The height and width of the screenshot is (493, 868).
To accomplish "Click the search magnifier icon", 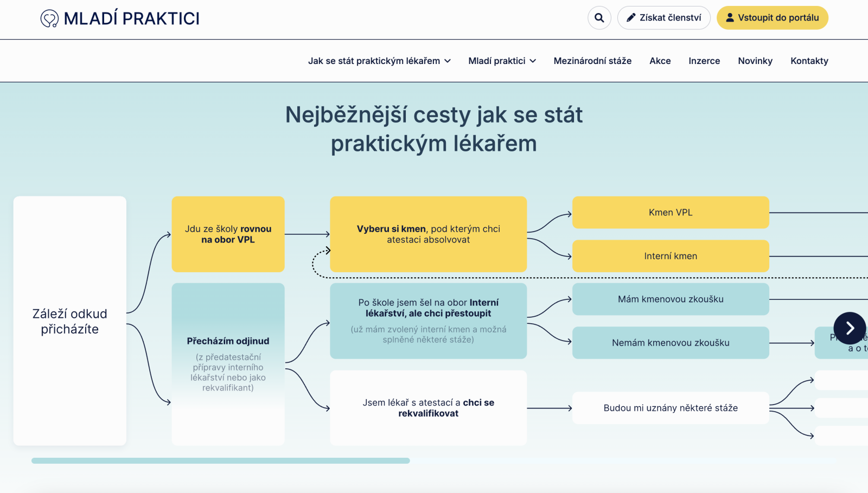I will [x=599, y=18].
